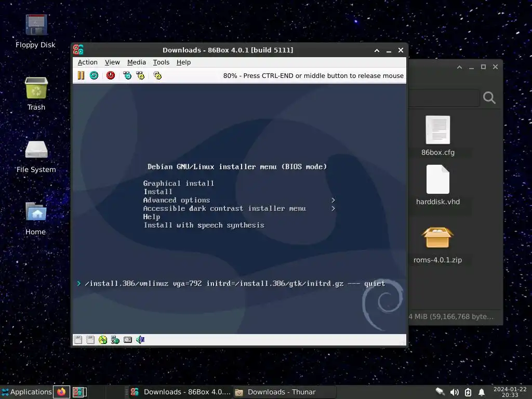Click the Thunar status bar size text
Image resolution: width=532 pixels, height=399 pixels.
pyautogui.click(x=451, y=316)
